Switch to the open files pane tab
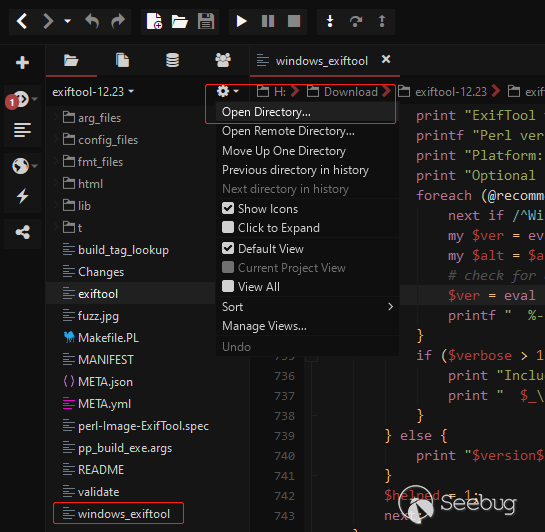This screenshot has width=545, height=532. [122, 60]
